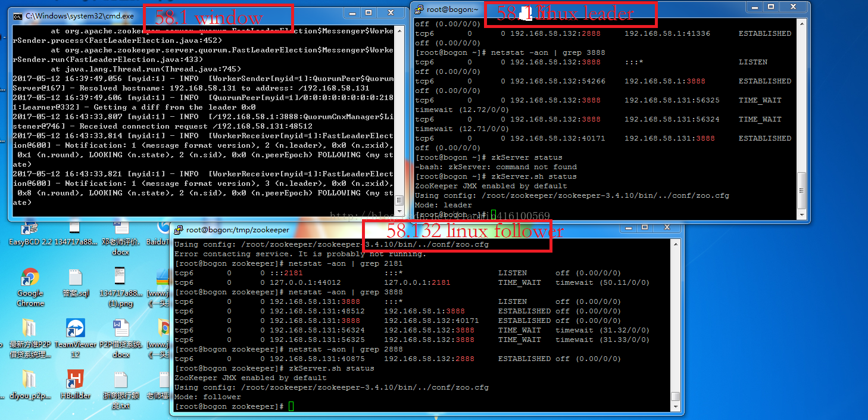The image size is (868, 420).
Task: Click the 'root@bogon:/tmp/zookeeper' window title text
Action: 238,229
